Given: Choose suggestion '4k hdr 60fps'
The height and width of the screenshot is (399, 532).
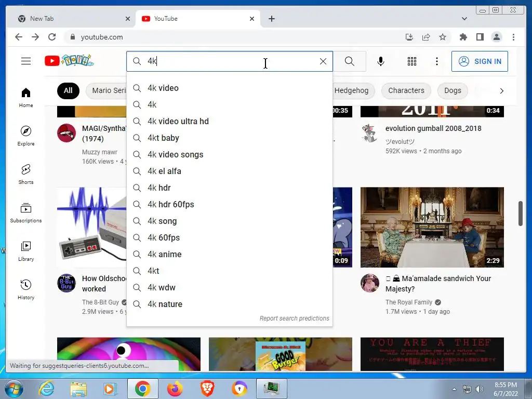Looking at the screenshot, I should click(229, 205).
